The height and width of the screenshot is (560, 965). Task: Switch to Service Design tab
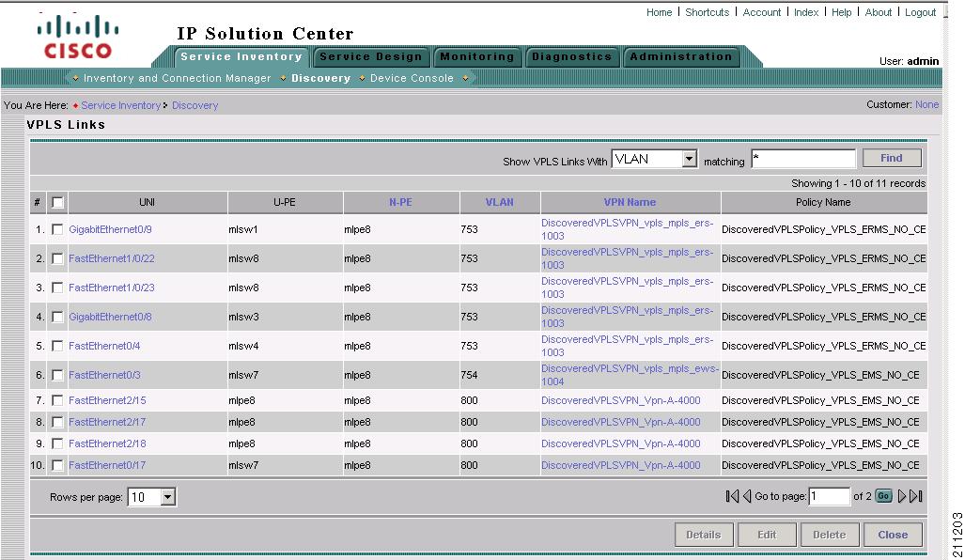coord(370,56)
